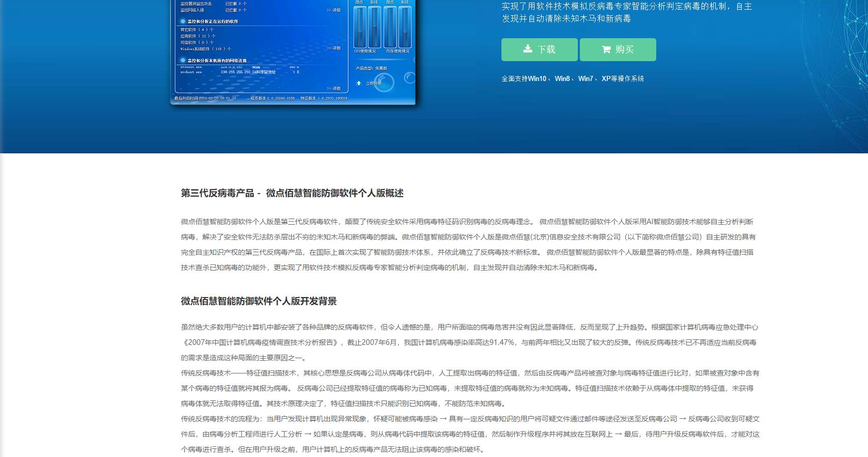This screenshot has height=457, width=868.
Task: Click the heading 微点佰慧智能防御软件个人版开发背景
Action: [x=259, y=301]
